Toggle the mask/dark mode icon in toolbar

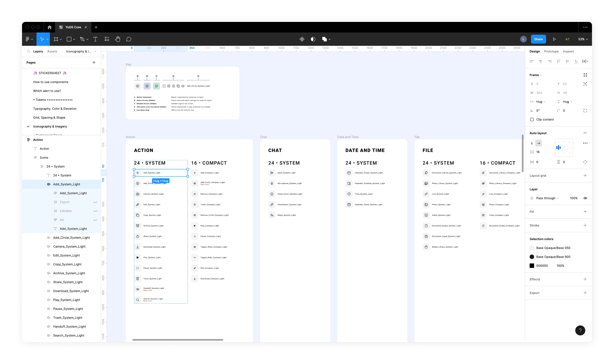tap(313, 39)
